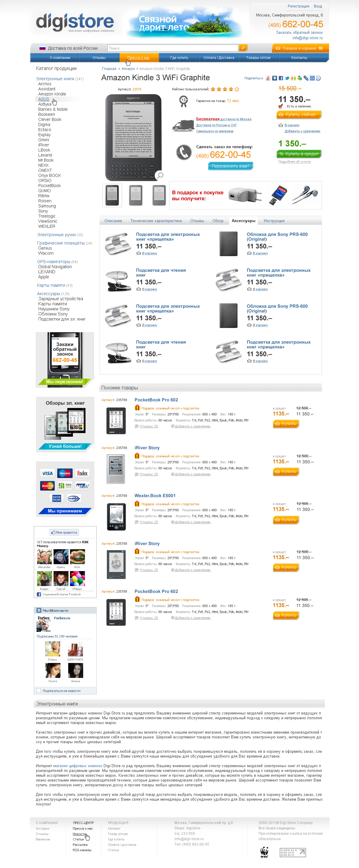359x868 pixels.
Task: Check the 'Подписаться на новости' box
Action: [39, 691]
